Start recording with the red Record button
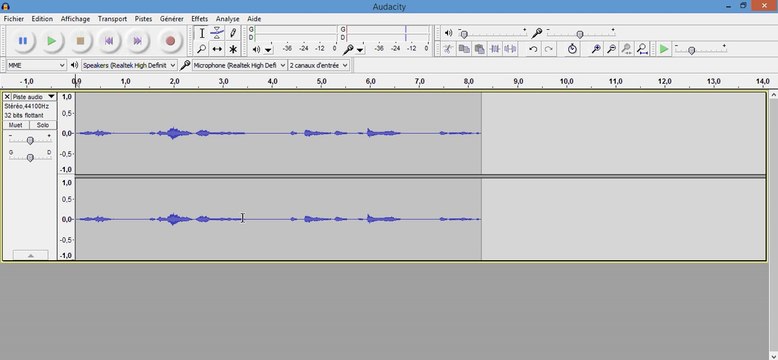 170,41
